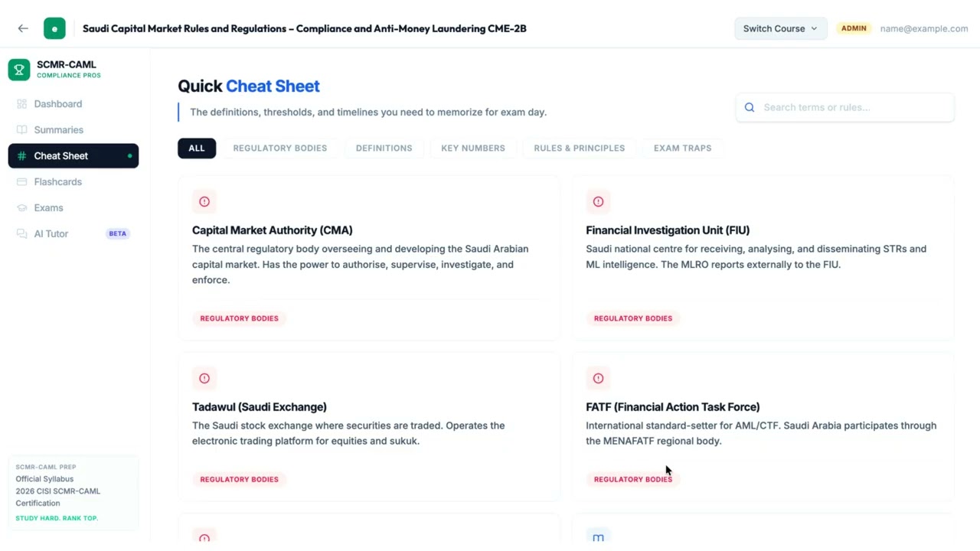
Task: Open Exams via graduation cap icon
Action: 21,208
